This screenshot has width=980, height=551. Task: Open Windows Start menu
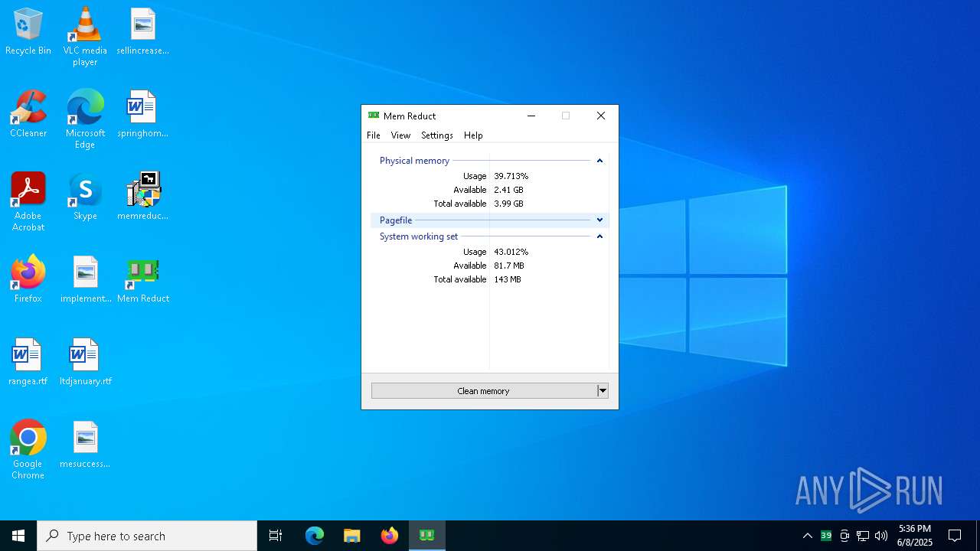[18, 536]
